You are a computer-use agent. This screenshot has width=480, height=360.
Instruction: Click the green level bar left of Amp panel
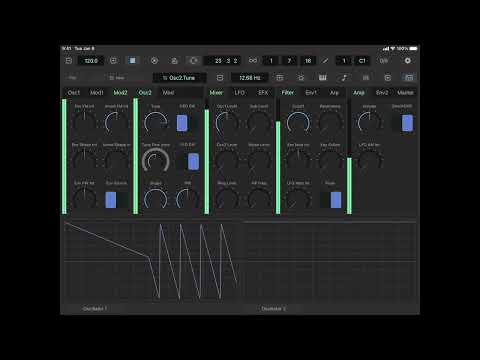349,185
